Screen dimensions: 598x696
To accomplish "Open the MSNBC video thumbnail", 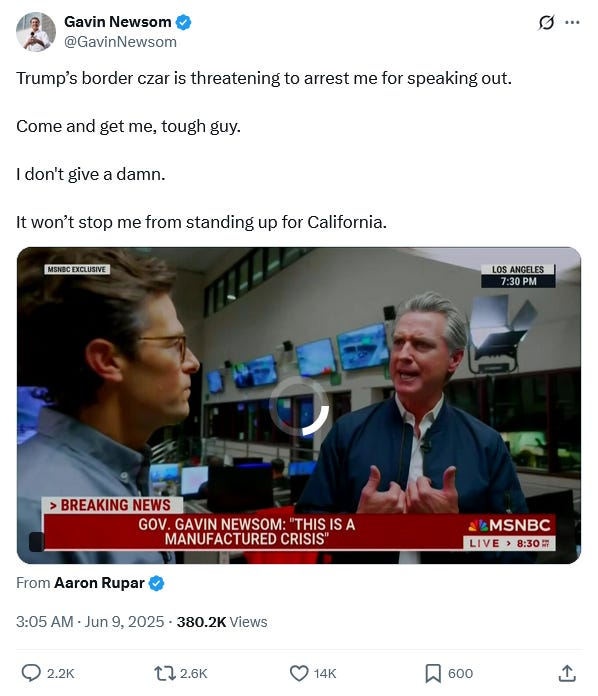I will 299,405.
